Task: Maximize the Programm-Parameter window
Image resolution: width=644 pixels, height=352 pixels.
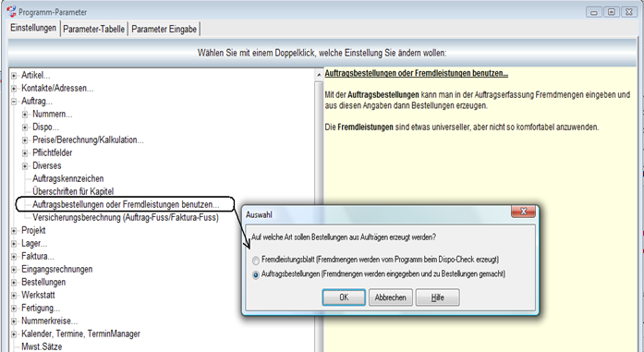Action: coord(611,12)
